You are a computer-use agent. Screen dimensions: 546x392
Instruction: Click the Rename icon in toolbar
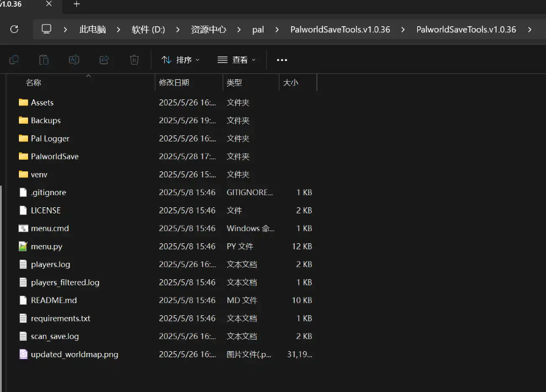(x=74, y=60)
